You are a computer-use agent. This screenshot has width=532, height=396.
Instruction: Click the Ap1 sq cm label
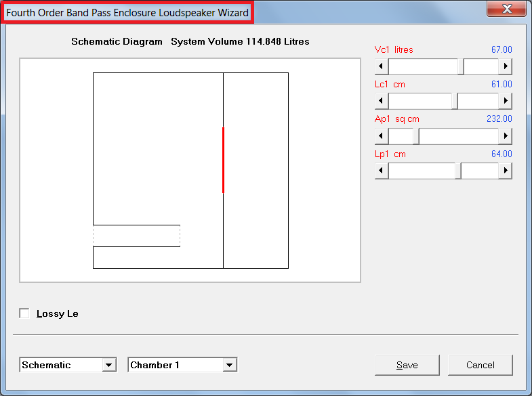[x=397, y=119]
